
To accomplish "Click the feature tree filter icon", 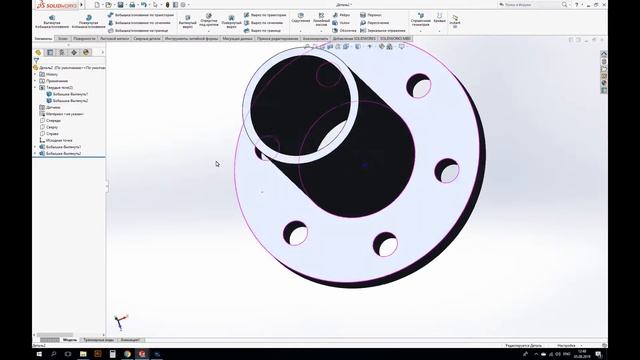I will tap(36, 60).
